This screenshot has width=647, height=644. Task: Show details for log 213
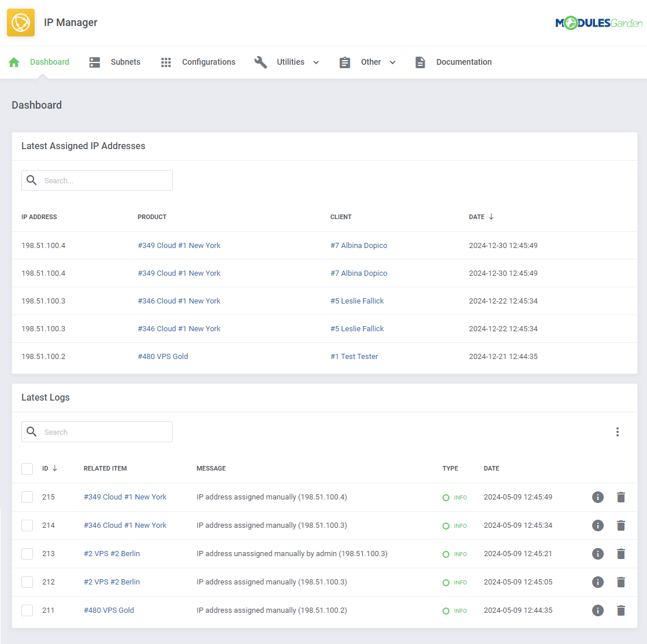click(x=597, y=554)
